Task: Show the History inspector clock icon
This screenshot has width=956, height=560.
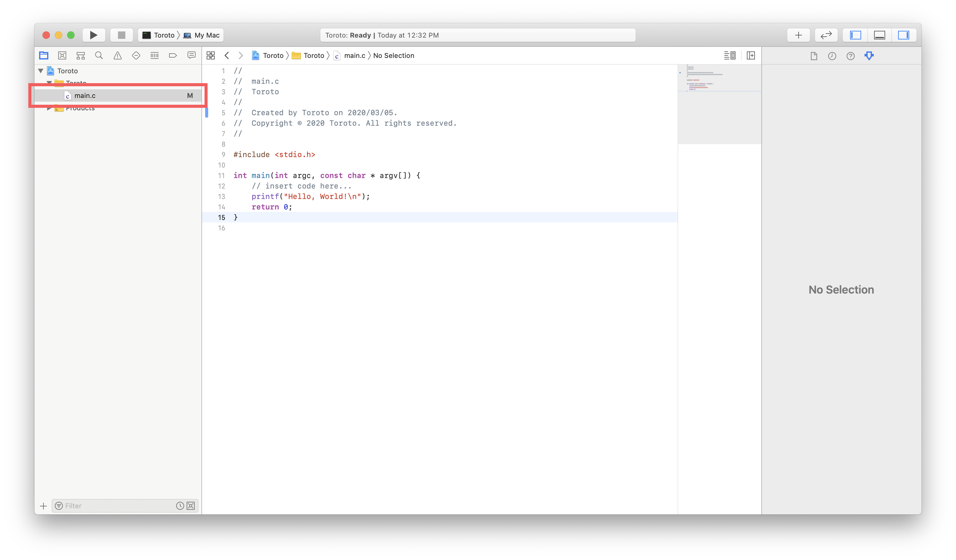Action: (x=832, y=56)
